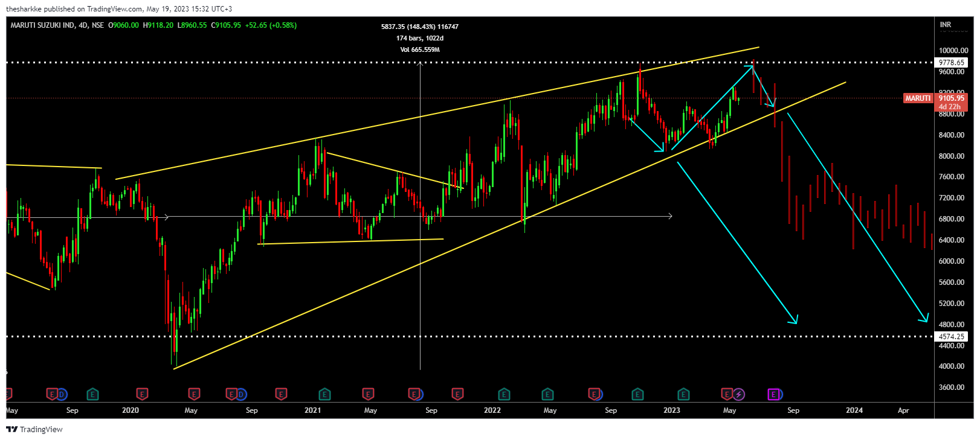Click the current price tag 9105.95
This screenshot has height=440, width=980.
[952, 98]
